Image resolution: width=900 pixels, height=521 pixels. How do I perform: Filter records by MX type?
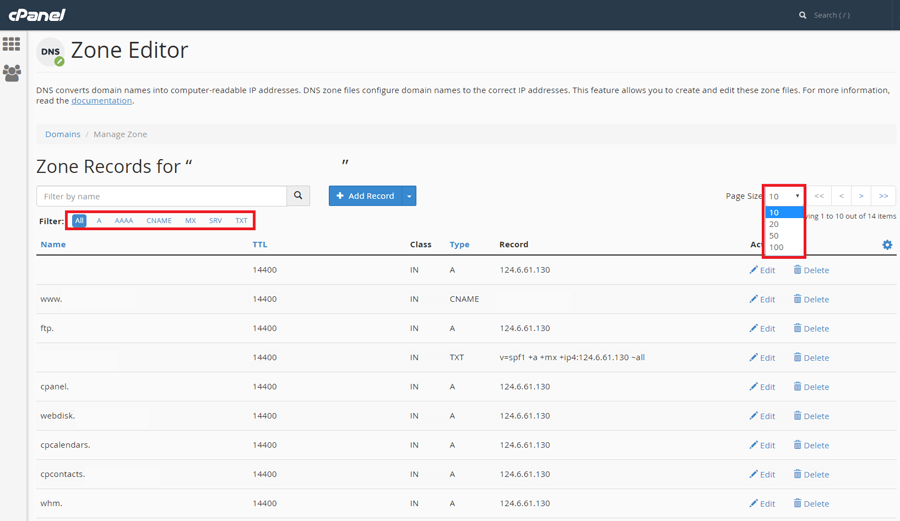point(191,220)
